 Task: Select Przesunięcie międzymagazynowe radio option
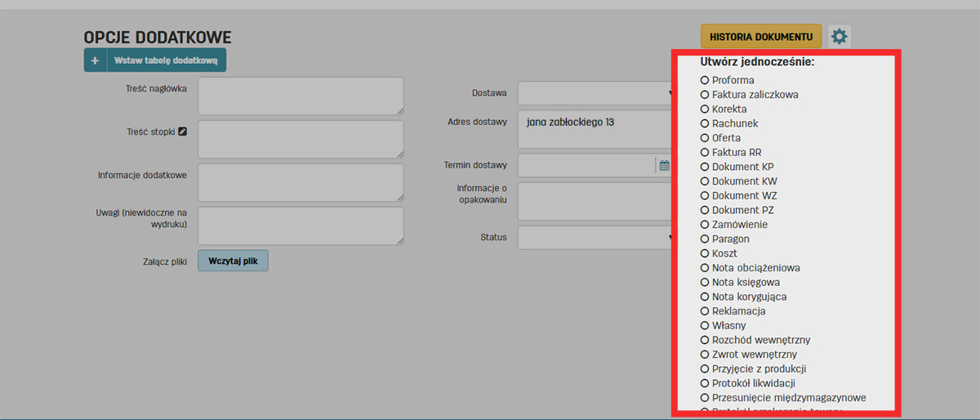(705, 398)
